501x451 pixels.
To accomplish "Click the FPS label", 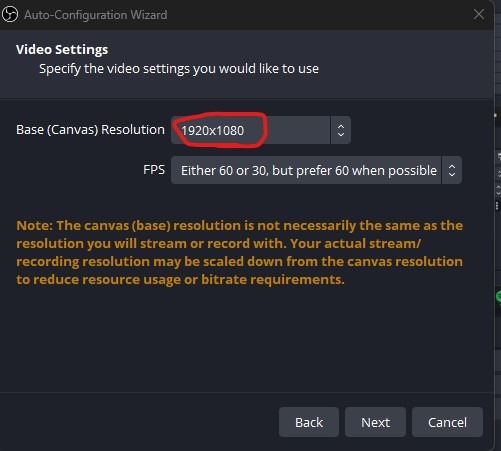I will coord(154,170).
